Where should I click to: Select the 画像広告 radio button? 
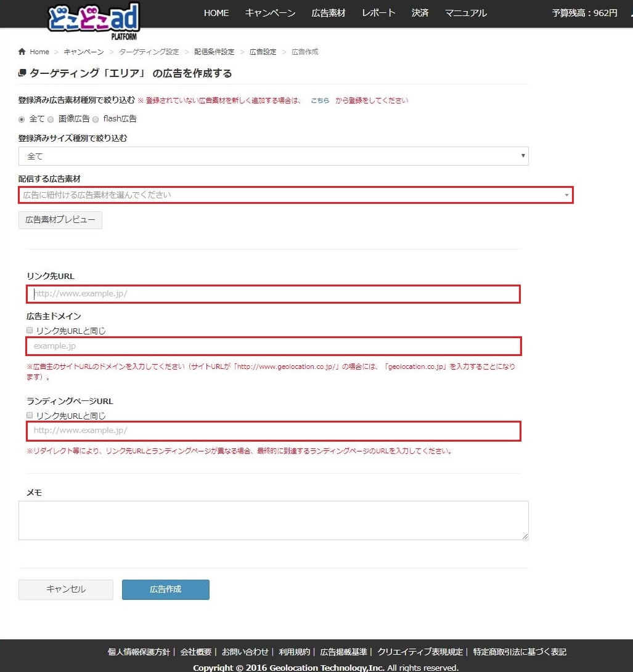pos(51,119)
